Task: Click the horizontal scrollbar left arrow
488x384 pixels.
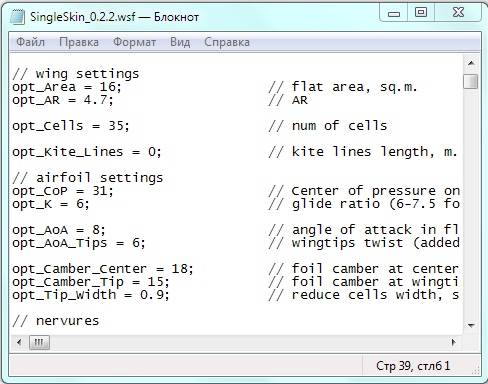Action: tap(19, 342)
